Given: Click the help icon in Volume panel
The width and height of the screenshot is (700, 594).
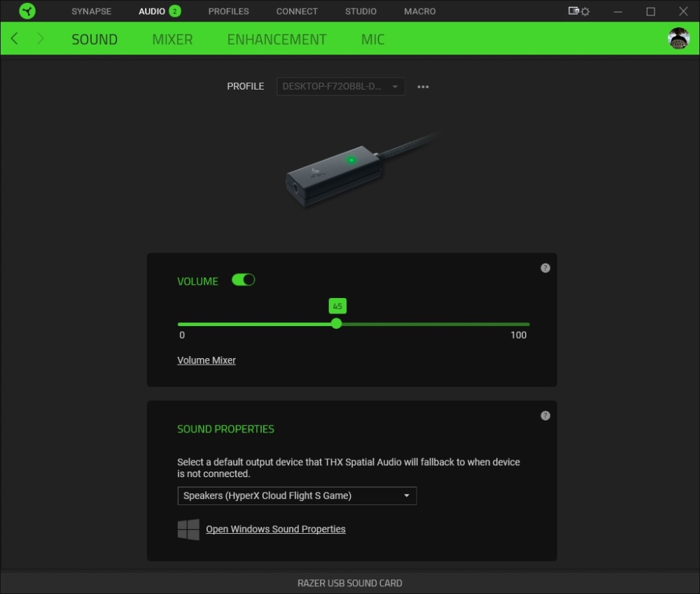Looking at the screenshot, I should click(545, 268).
